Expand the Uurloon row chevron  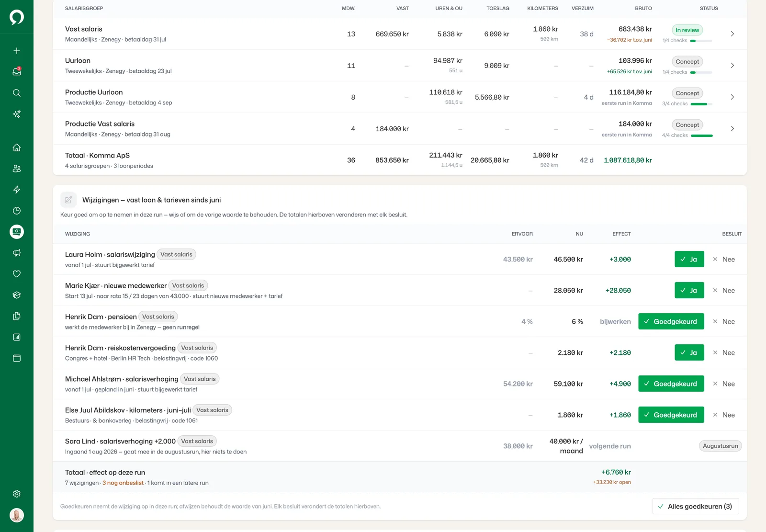pyautogui.click(x=732, y=66)
